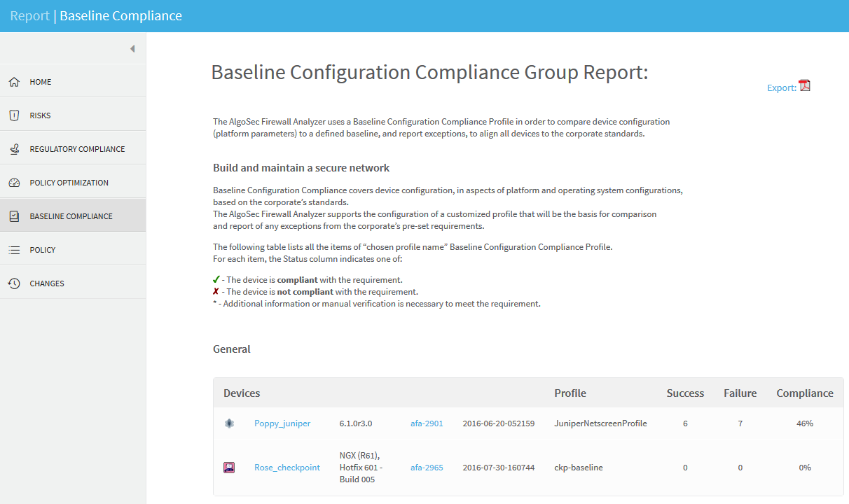Click the Regulatory Compliance stamp icon

(14, 149)
